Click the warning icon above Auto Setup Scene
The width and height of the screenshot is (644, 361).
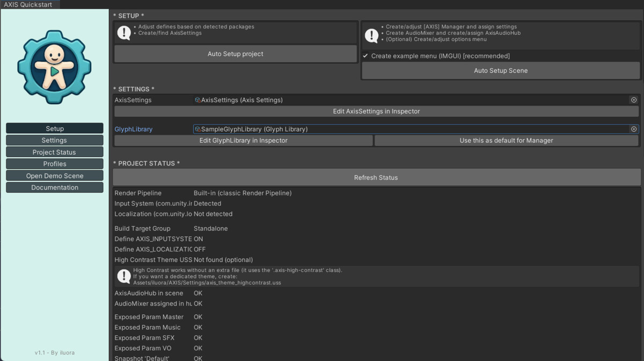(x=370, y=35)
